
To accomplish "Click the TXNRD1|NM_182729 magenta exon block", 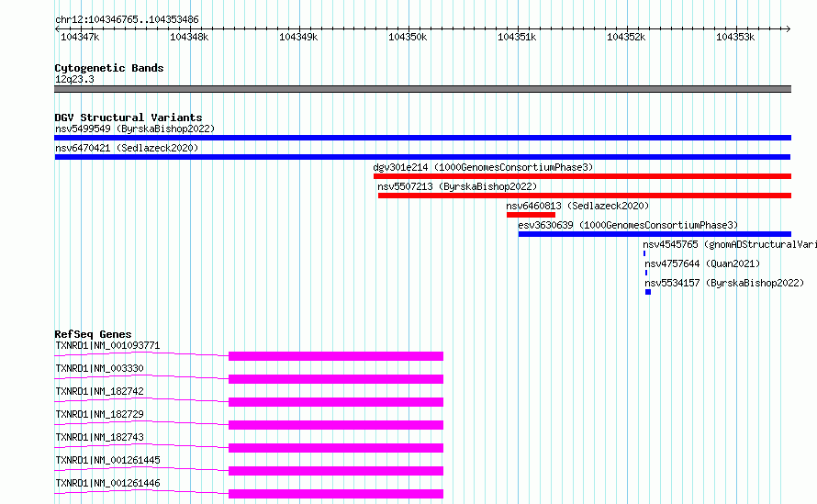I will [336, 425].
